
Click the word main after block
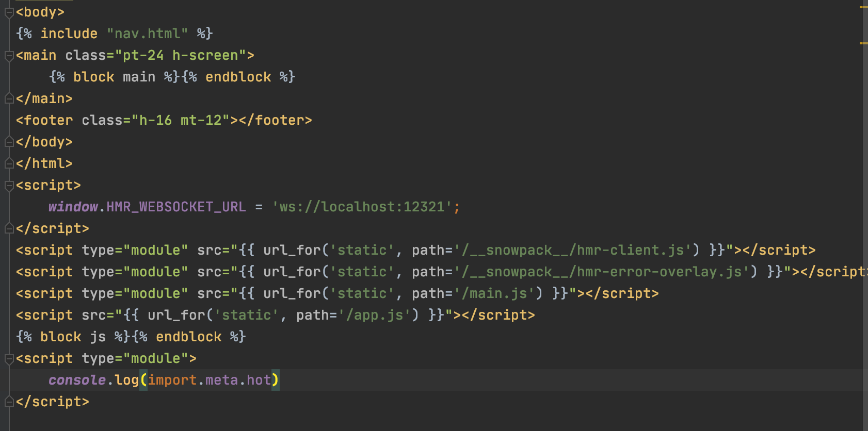(x=139, y=77)
